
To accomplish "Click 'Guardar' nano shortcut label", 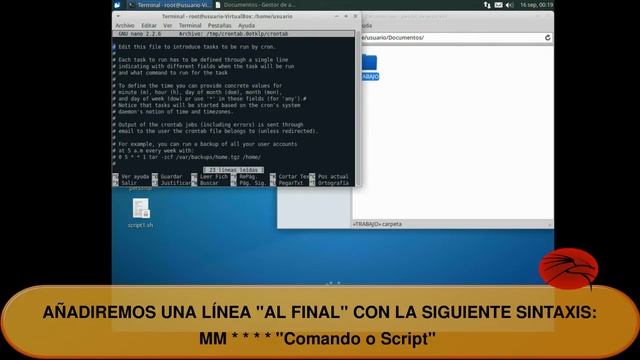I will click(171, 177).
